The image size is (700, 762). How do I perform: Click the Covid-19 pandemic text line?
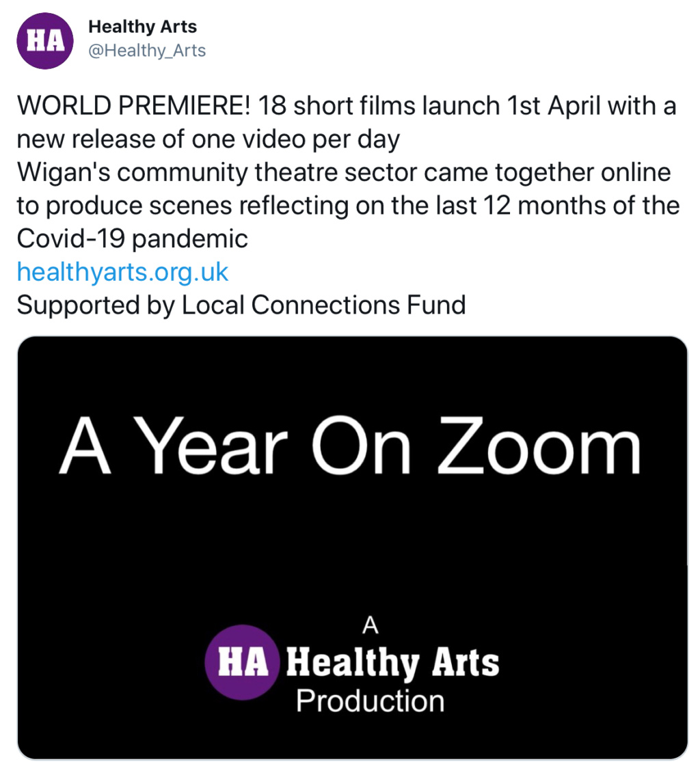[132, 239]
